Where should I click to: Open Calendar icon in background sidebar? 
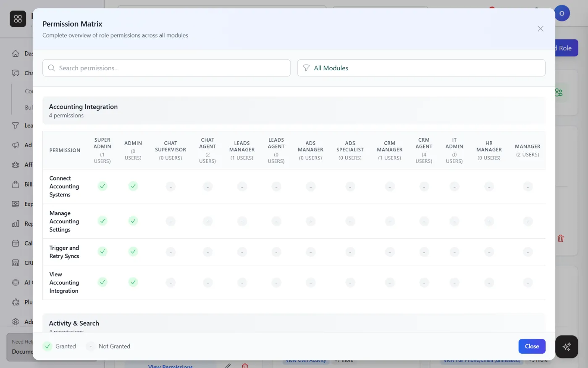16,243
